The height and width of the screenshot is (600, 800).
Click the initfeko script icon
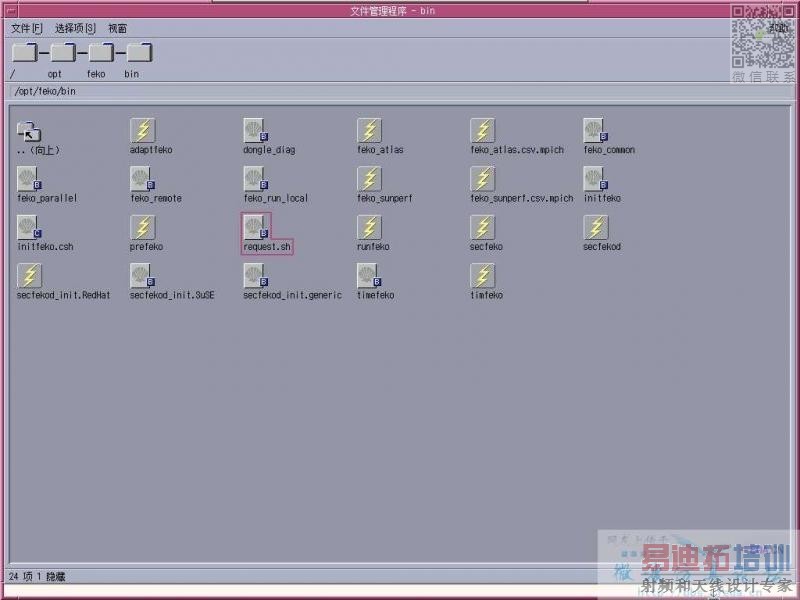point(596,179)
